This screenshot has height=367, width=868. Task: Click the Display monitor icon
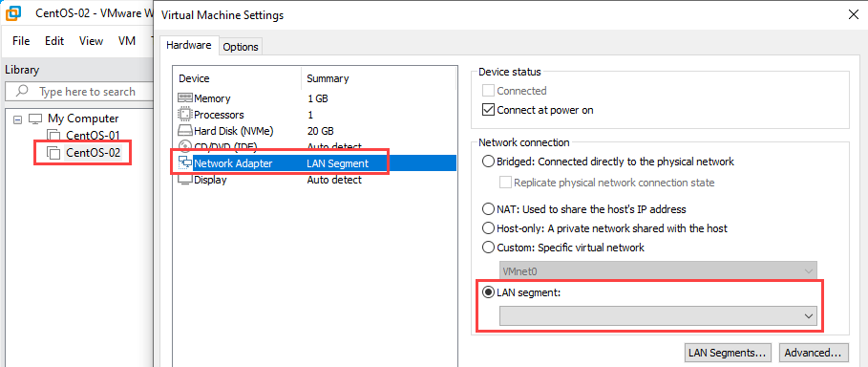coord(185,180)
